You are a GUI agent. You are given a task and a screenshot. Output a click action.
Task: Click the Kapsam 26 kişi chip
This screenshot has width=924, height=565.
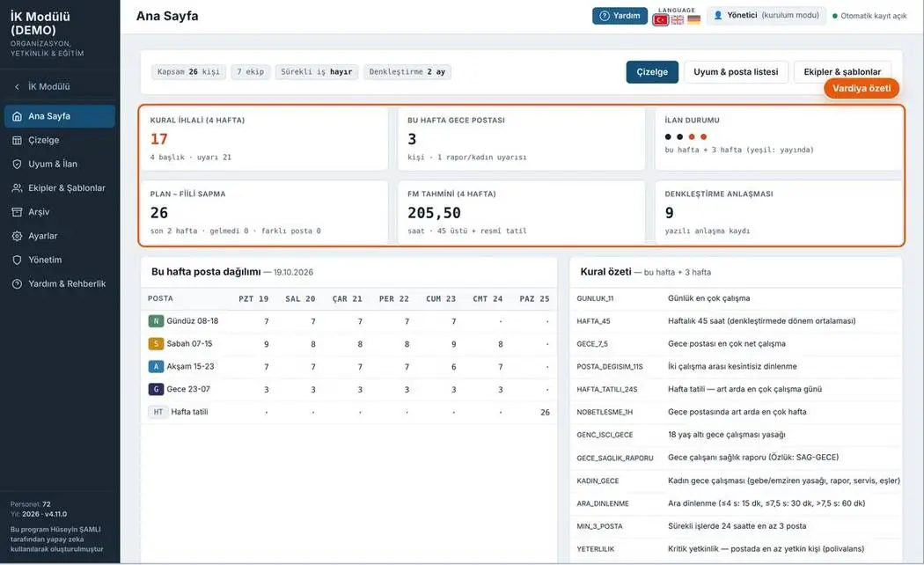coord(188,72)
